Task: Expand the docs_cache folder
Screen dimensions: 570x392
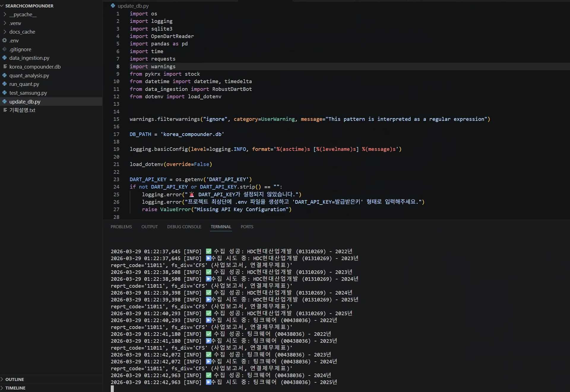Action: point(5,32)
